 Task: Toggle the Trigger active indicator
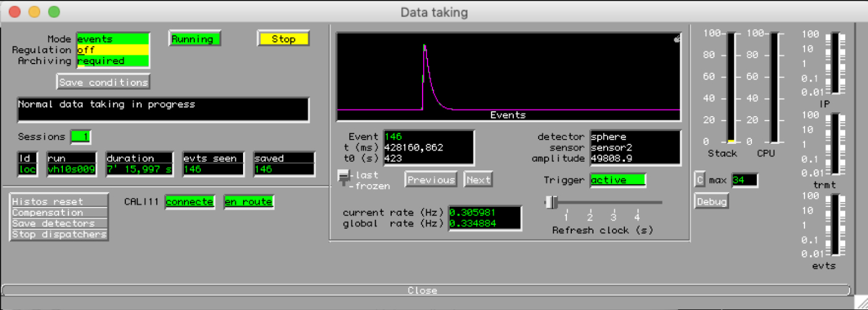pos(618,180)
